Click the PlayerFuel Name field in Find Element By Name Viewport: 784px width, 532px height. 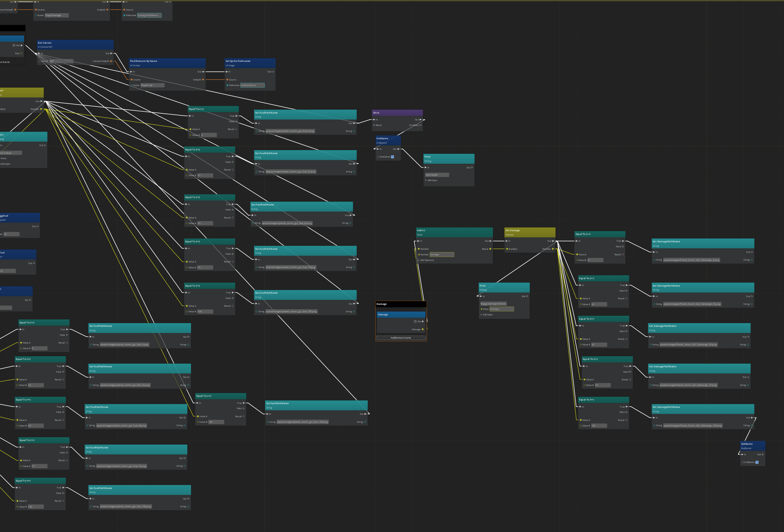tap(152, 85)
